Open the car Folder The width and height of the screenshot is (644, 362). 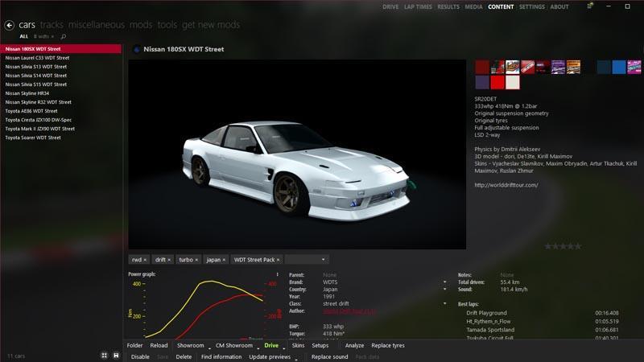coord(134,346)
